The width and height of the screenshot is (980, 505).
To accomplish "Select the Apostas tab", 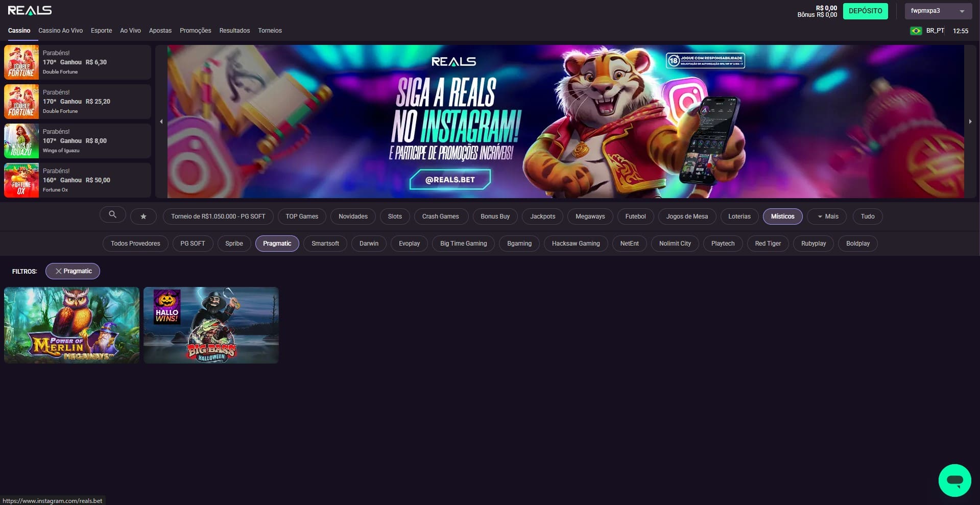I will click(x=160, y=31).
